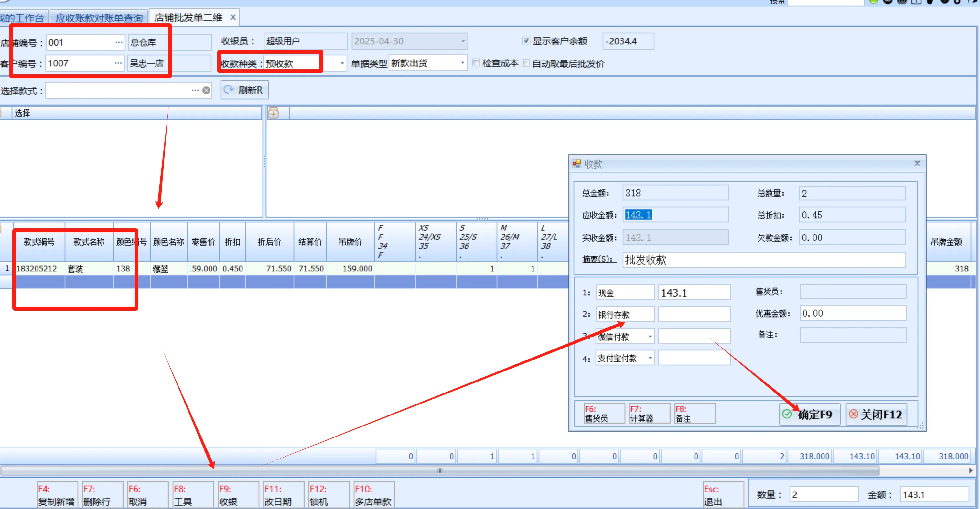Click the 刷新R refresh button
The width and height of the screenshot is (980, 509).
click(x=244, y=90)
